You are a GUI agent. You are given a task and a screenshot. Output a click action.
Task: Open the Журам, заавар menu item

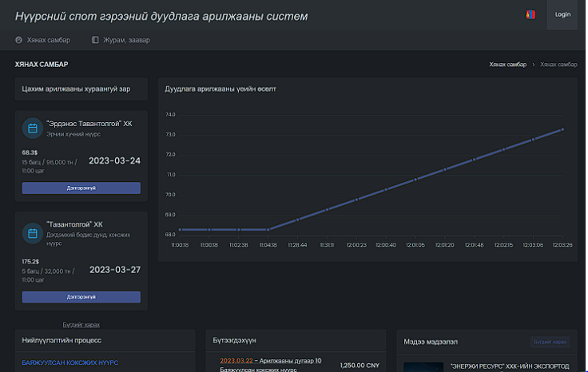[126, 40]
